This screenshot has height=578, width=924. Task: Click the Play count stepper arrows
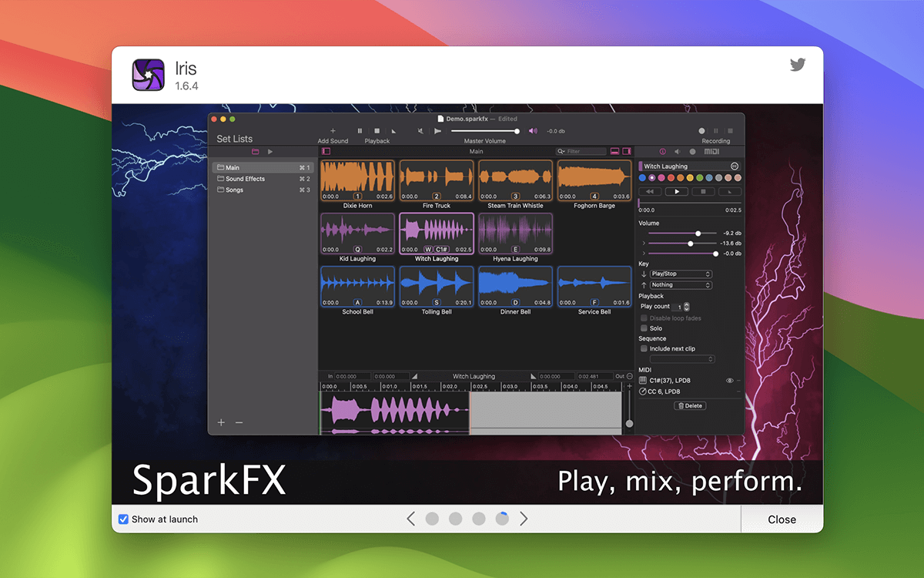point(687,307)
